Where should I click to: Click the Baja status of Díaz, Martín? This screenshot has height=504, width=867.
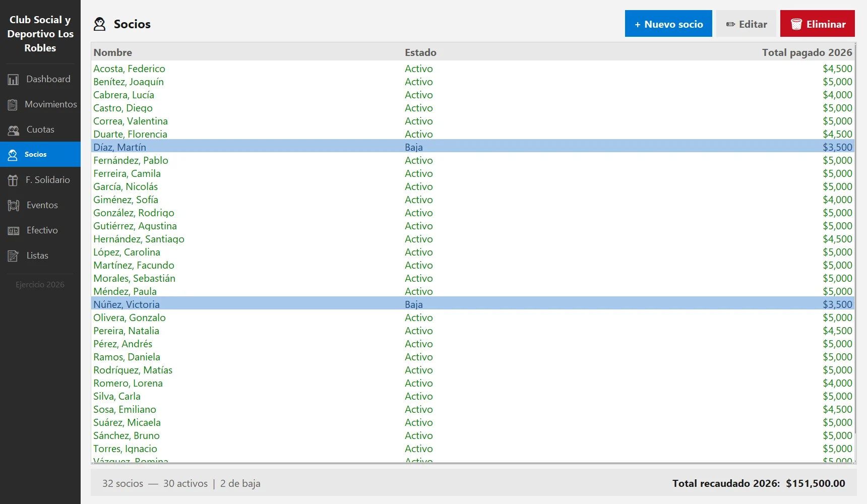click(x=414, y=147)
